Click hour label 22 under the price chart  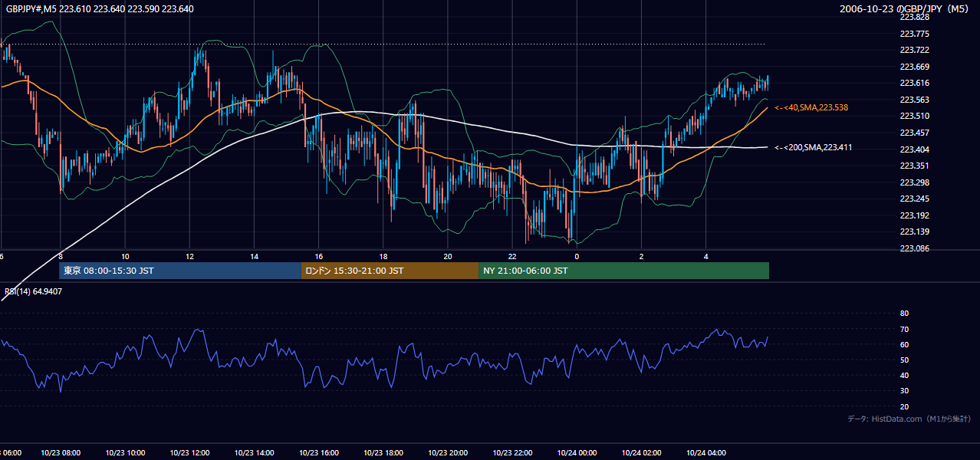pos(512,257)
